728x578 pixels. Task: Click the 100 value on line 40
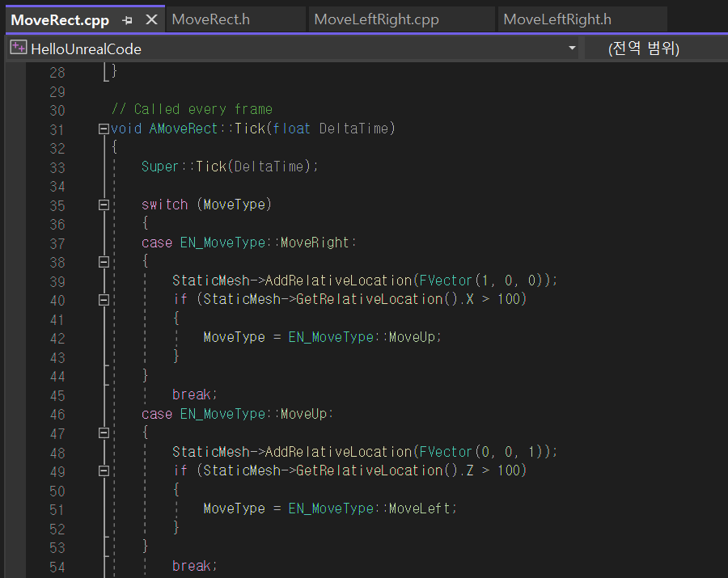pyautogui.click(x=509, y=299)
